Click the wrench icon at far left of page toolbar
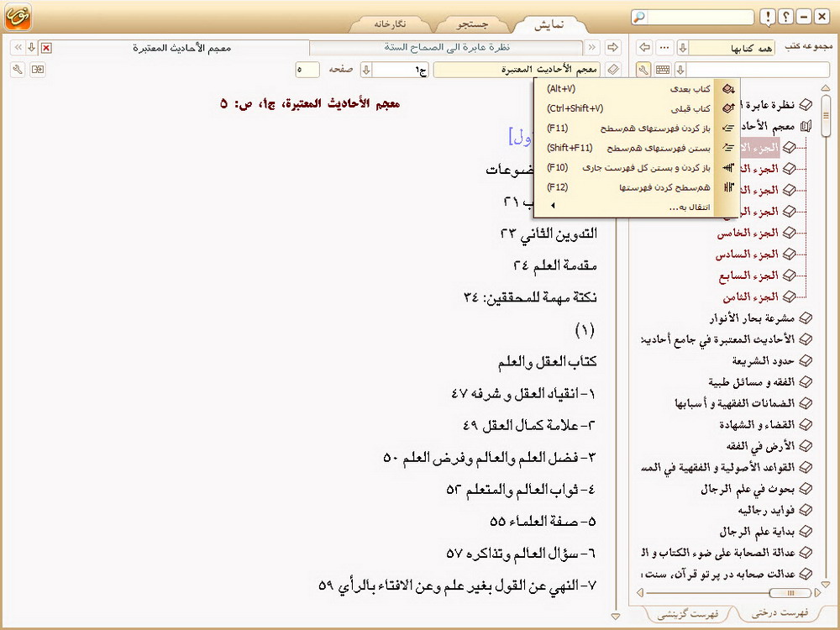840x630 pixels. [x=18, y=70]
